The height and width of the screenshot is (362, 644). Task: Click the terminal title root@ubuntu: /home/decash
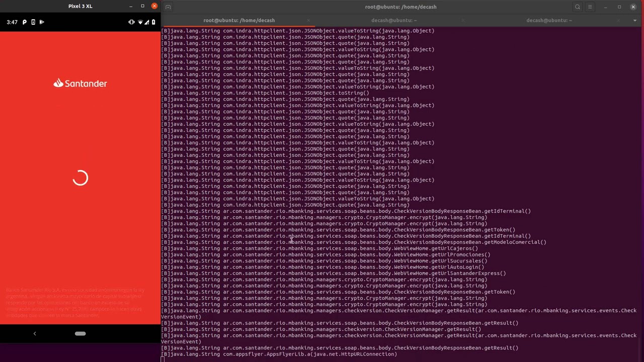(400, 7)
